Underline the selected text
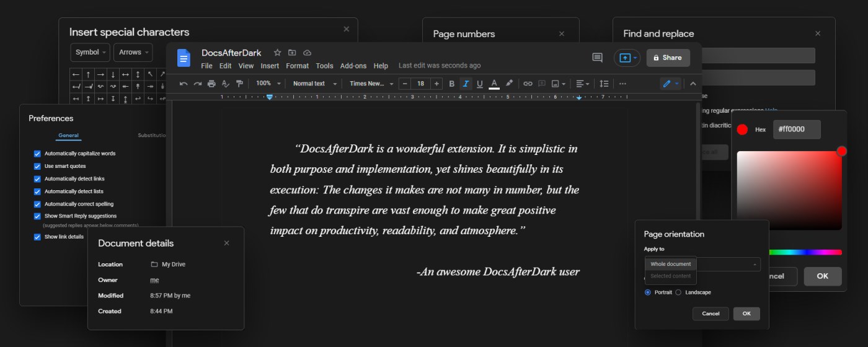 [479, 84]
